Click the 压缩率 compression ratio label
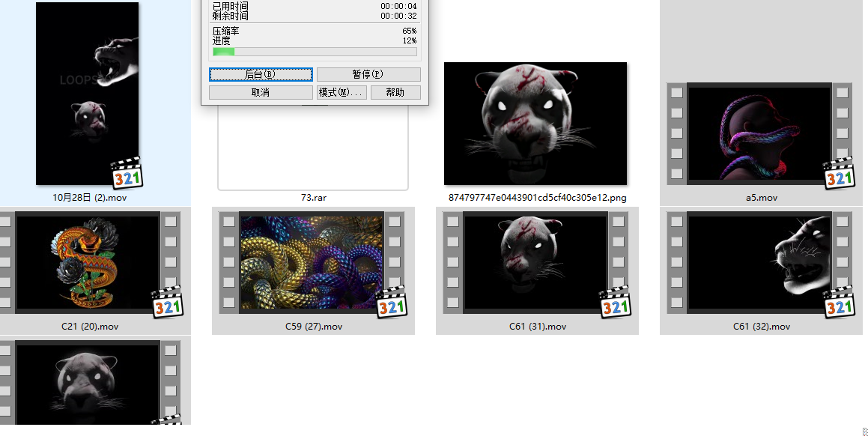 [x=226, y=31]
